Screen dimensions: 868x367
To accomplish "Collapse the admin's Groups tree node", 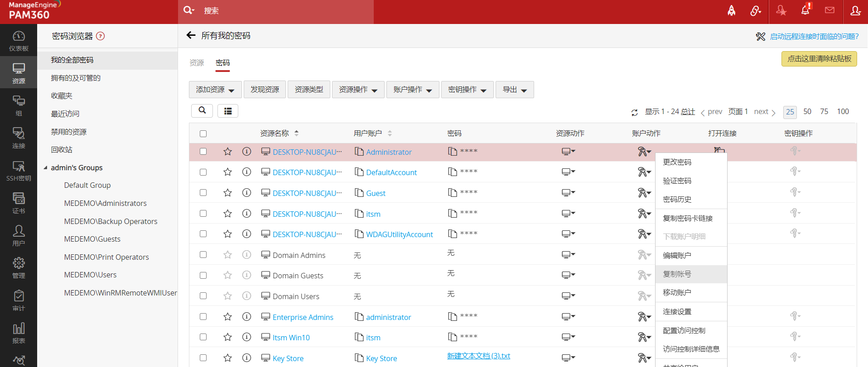I will [x=45, y=168].
